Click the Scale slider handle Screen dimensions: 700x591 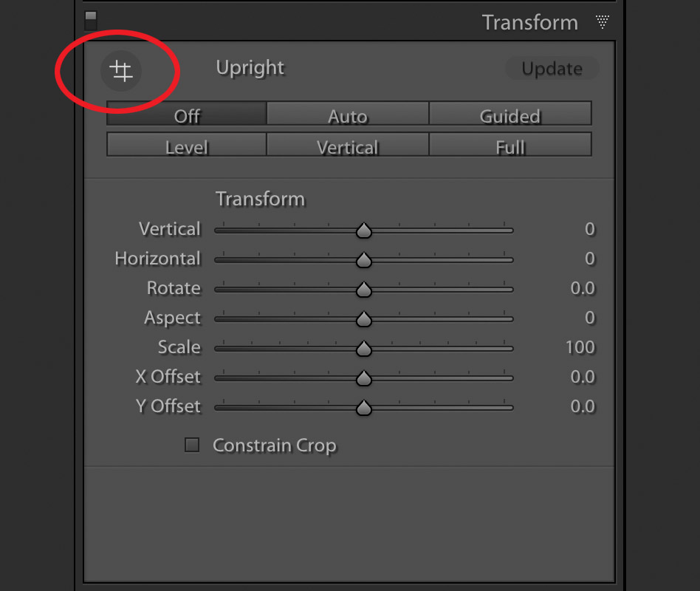(x=363, y=349)
